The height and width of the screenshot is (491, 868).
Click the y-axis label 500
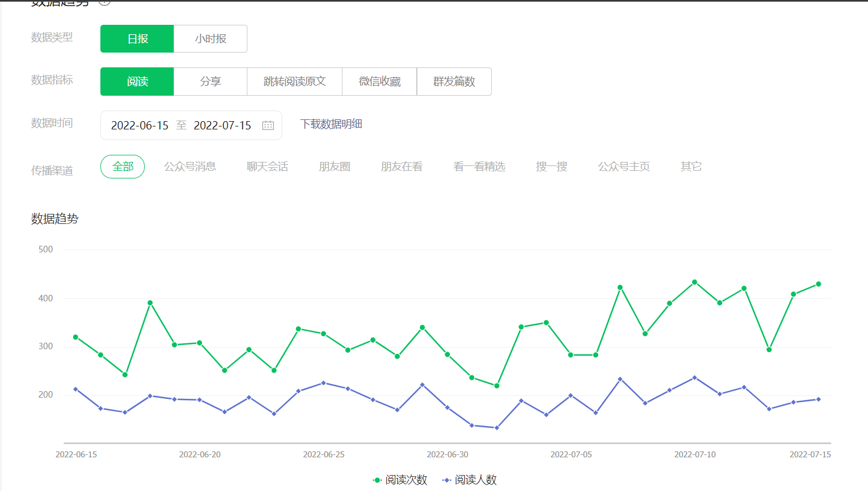click(x=45, y=249)
